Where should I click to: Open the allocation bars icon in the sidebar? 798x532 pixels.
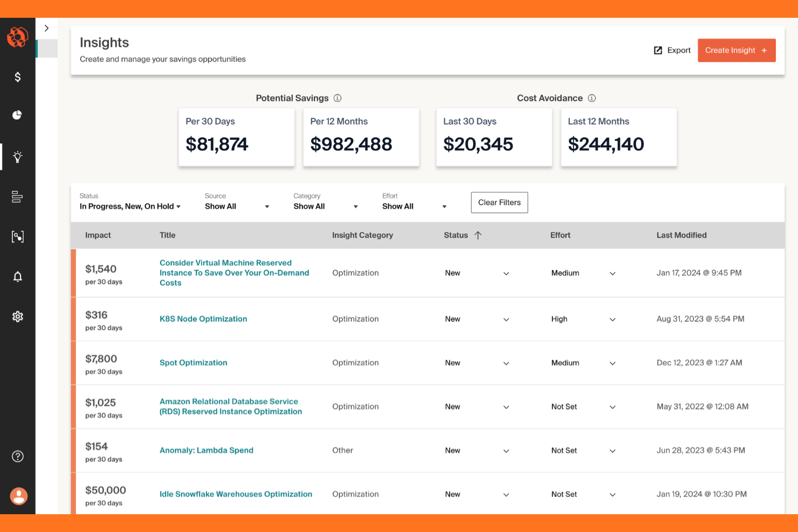tap(18, 197)
